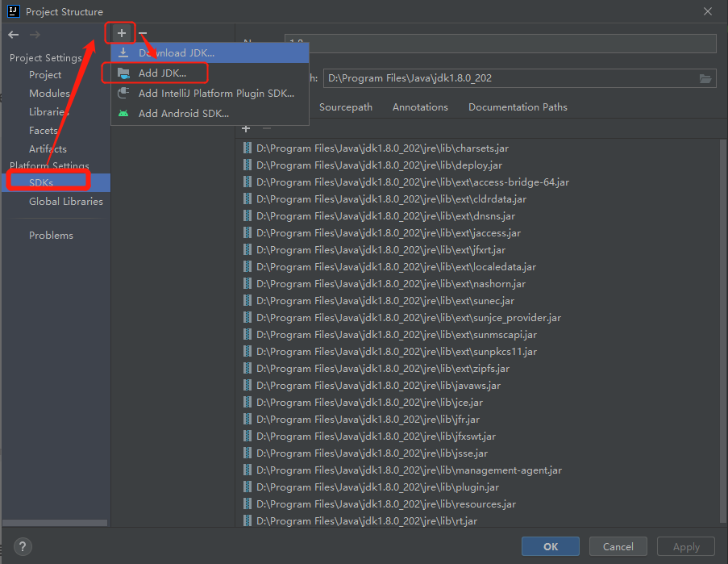This screenshot has width=728, height=564.
Task: Select Add Android SDK... menu entry
Action: (x=210, y=113)
